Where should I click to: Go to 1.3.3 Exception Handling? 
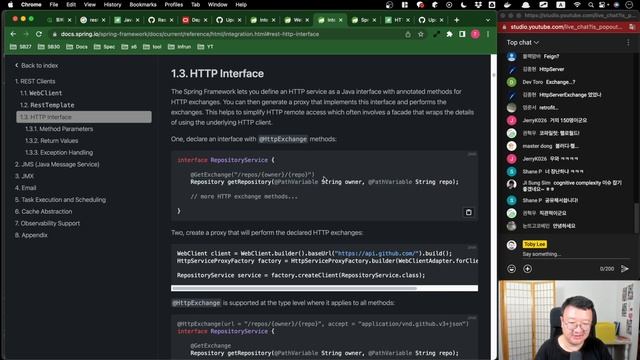point(59,153)
